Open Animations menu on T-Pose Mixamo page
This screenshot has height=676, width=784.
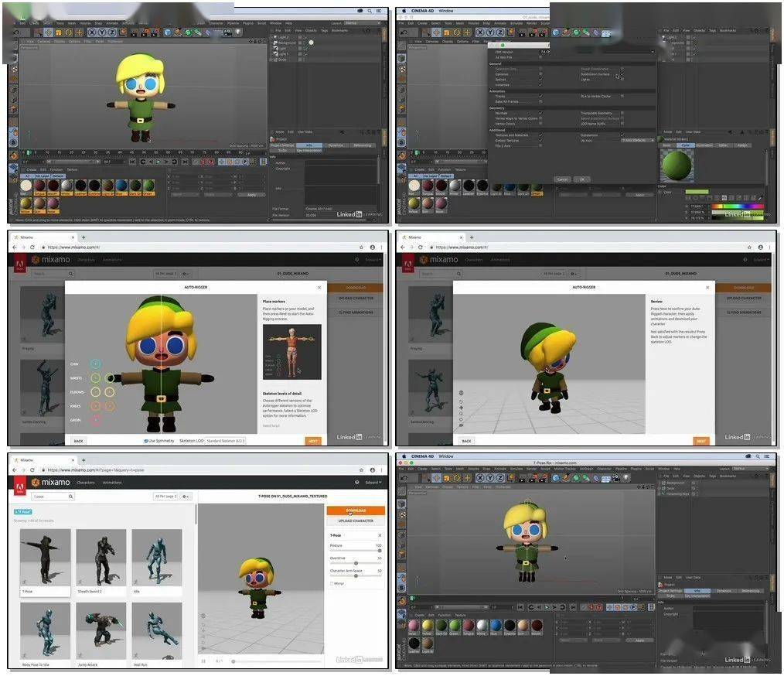point(112,483)
